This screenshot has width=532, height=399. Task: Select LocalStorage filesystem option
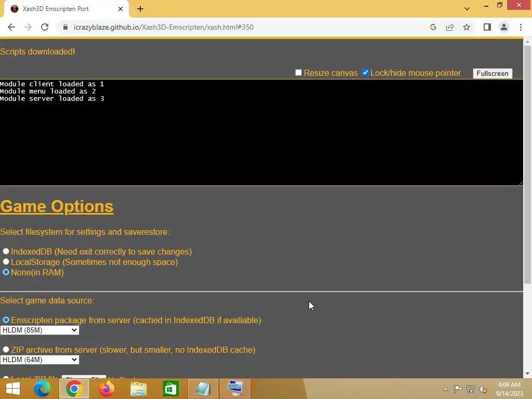(6, 262)
